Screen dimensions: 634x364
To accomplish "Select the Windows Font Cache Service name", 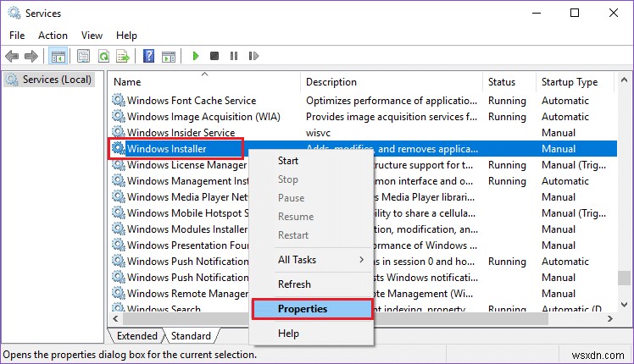I will [x=192, y=100].
